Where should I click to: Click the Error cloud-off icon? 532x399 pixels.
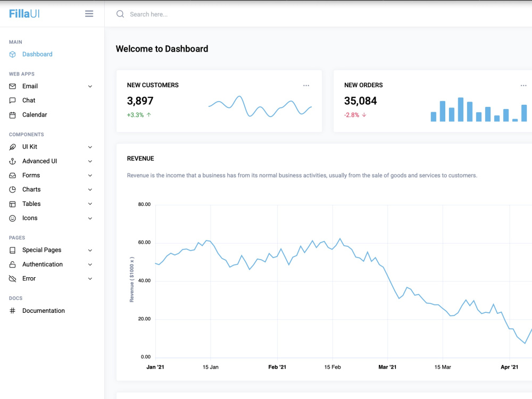click(x=13, y=279)
